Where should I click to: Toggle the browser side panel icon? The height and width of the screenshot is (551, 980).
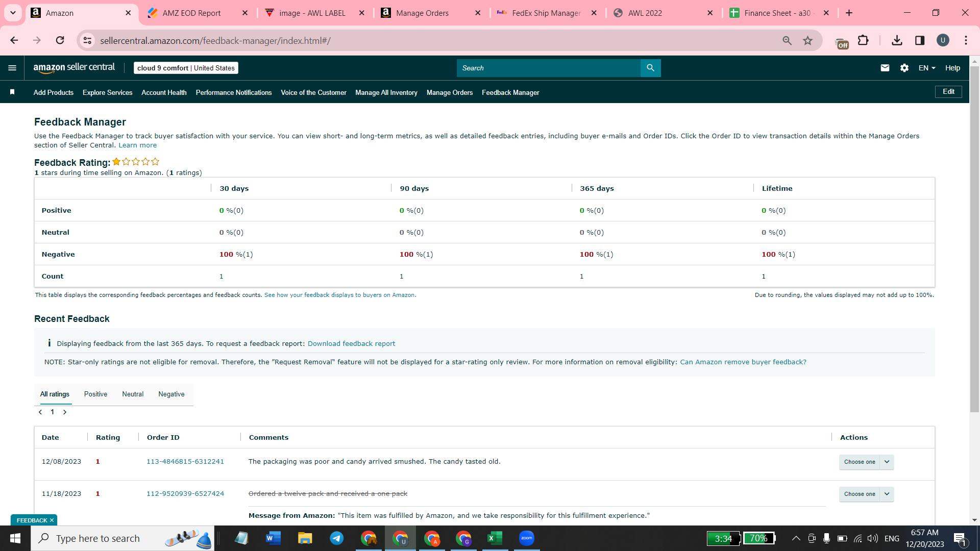click(x=920, y=40)
